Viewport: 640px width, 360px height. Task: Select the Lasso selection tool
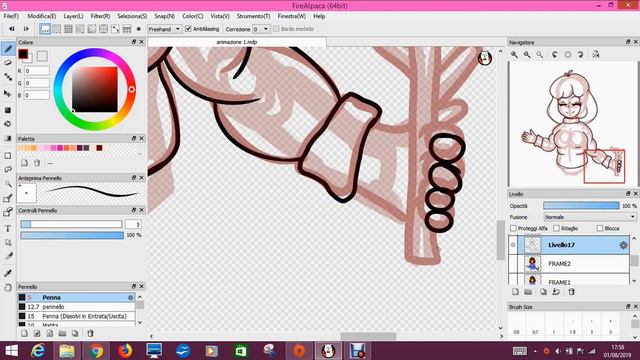point(8,169)
